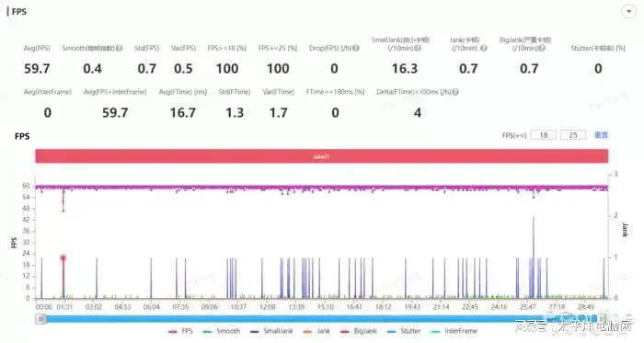644x343 pixels.
Task: Open help icon next to Drop(FPS) [/h]
Action: coord(356,49)
